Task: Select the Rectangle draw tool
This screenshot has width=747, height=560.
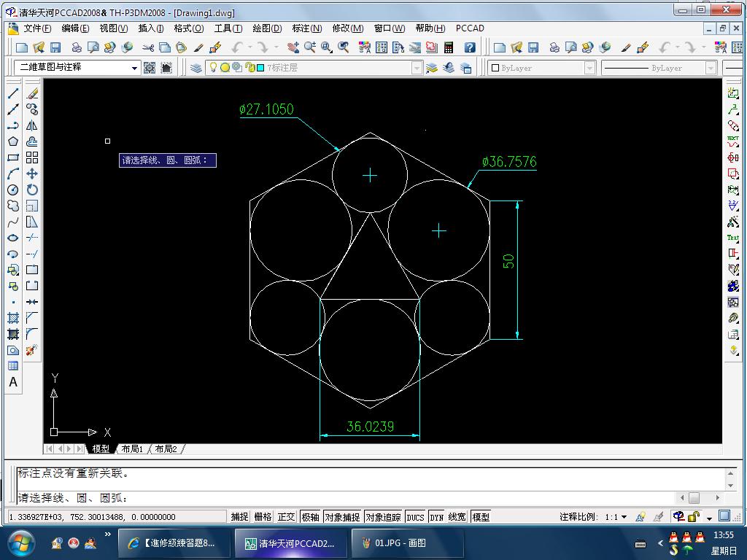Action: [x=13, y=157]
